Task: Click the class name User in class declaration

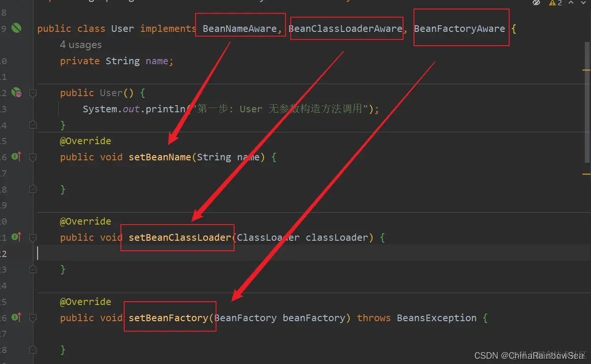Action: 123,29
